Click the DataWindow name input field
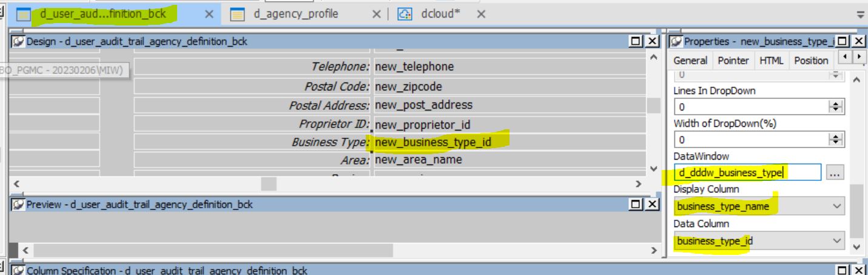The width and height of the screenshot is (868, 275). click(x=747, y=173)
